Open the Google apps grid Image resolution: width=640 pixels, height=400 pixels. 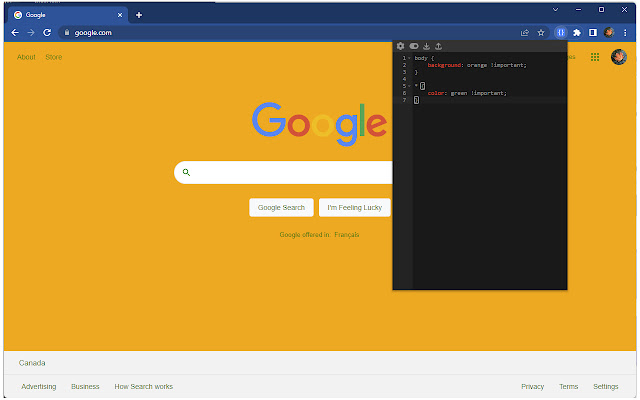click(595, 57)
